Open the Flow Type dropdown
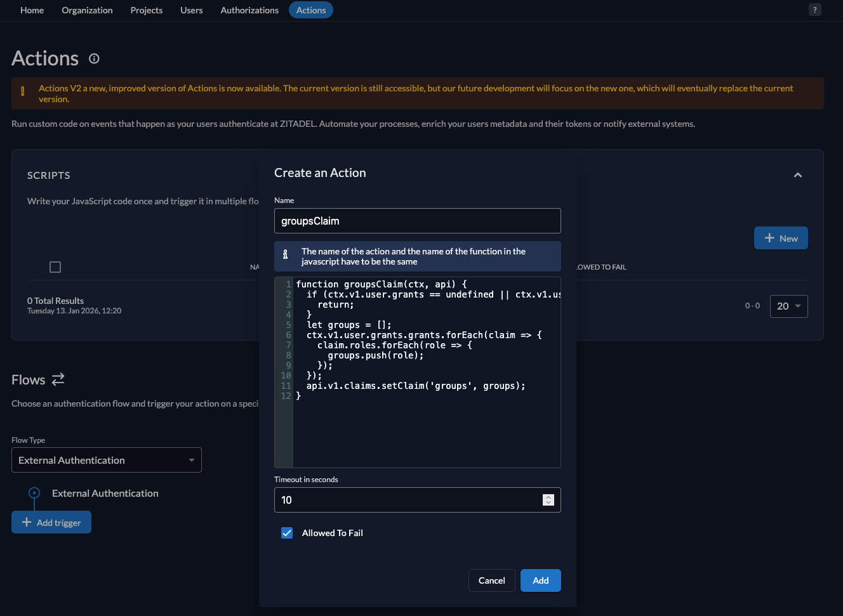Viewport: 843px width, 616px height. click(x=107, y=460)
